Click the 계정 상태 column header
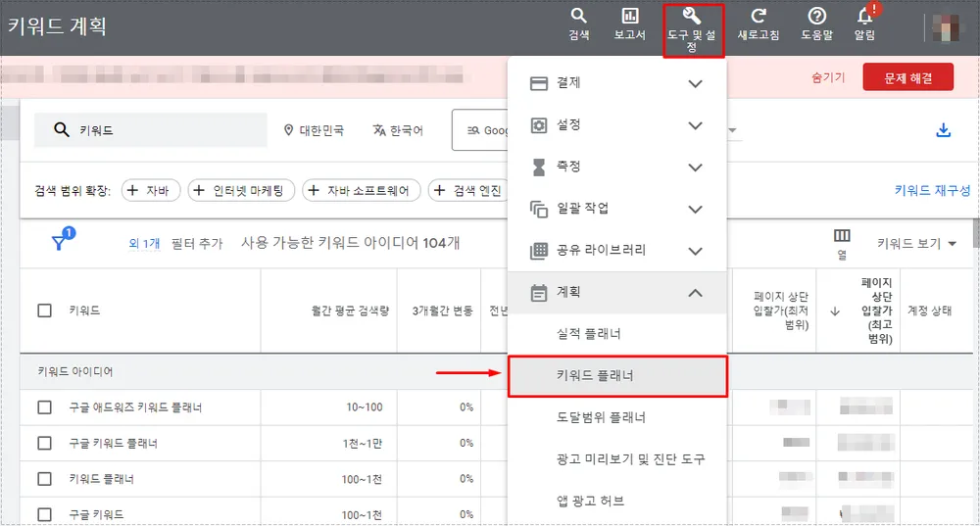This screenshot has width=980, height=526. click(x=929, y=311)
